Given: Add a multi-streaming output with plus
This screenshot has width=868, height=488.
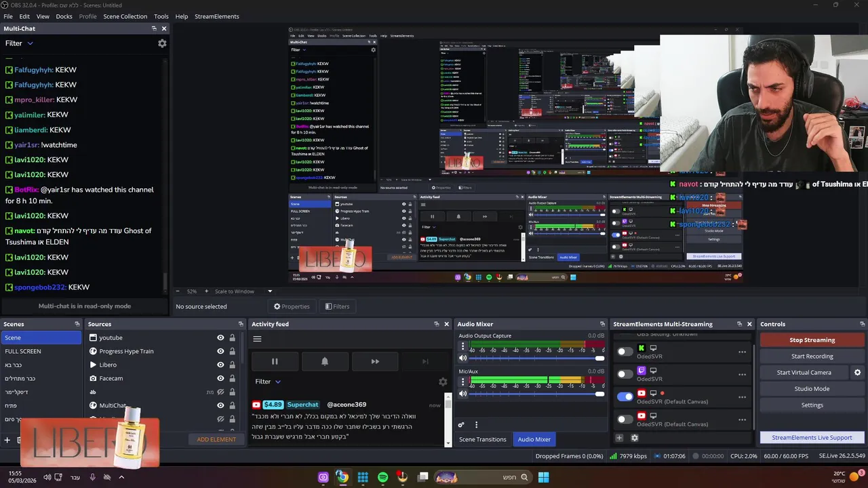Looking at the screenshot, I should pos(619,438).
